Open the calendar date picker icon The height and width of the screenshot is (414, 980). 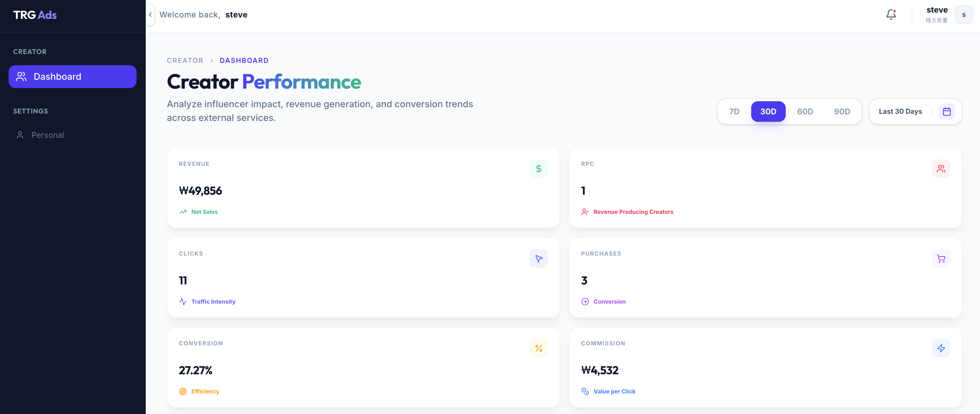[x=947, y=112]
